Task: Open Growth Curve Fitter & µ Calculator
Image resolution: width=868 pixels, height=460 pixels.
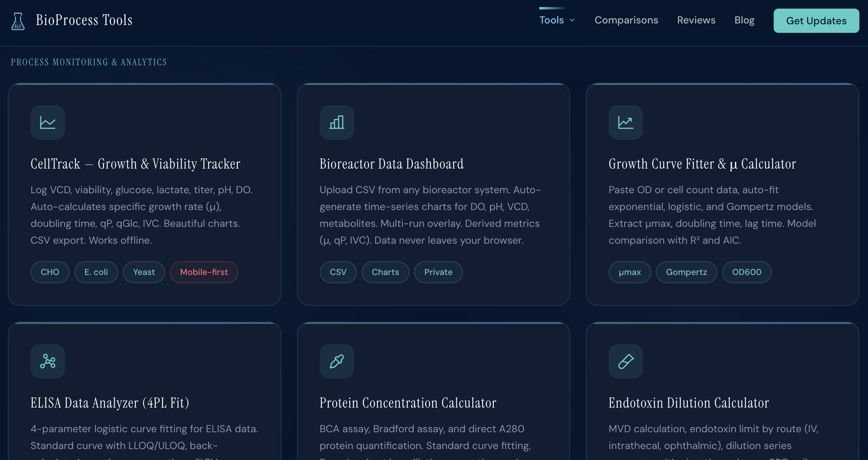Action: coord(702,164)
